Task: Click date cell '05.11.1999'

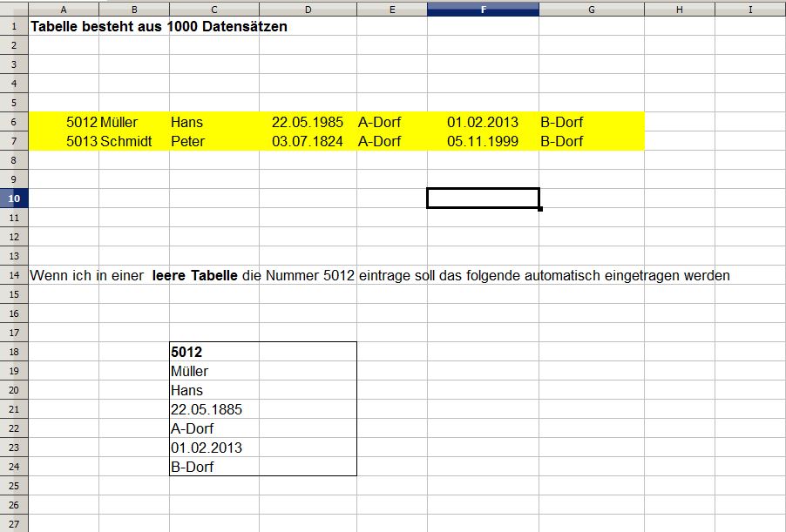Action: click(x=484, y=141)
